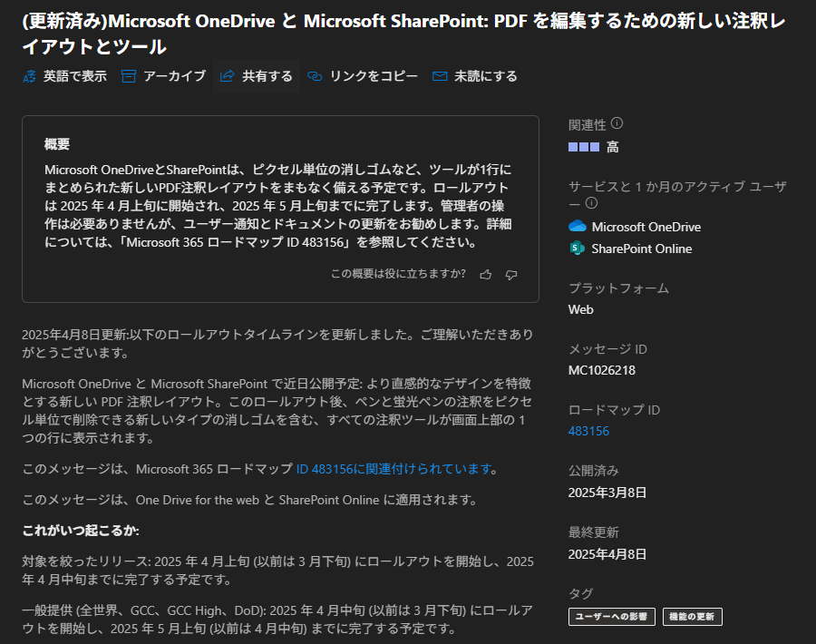Click the message title starting (更新済み)Microsoft OneDrive
The height and width of the screenshot is (644, 816).
[x=403, y=34]
